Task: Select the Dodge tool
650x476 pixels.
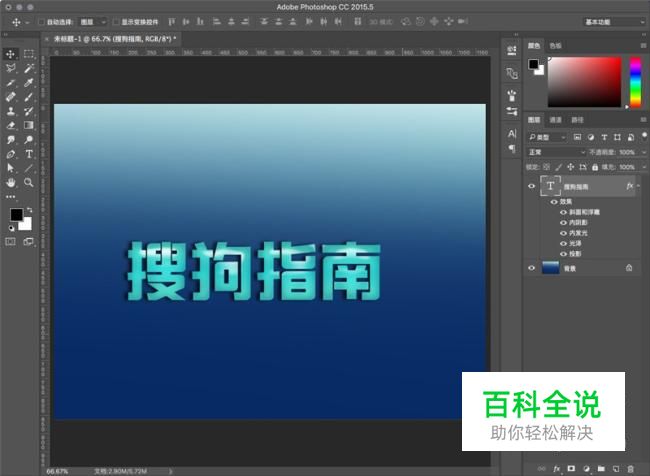Action: [x=29, y=140]
